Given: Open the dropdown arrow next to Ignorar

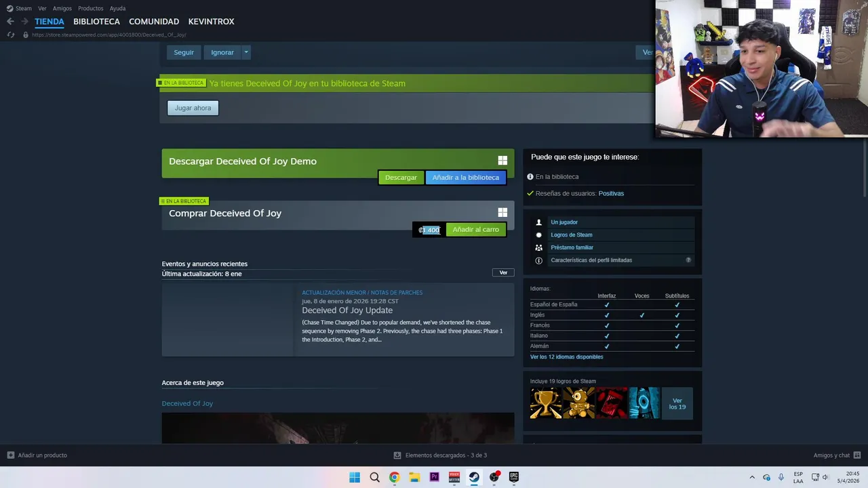Looking at the screenshot, I should tap(246, 52).
